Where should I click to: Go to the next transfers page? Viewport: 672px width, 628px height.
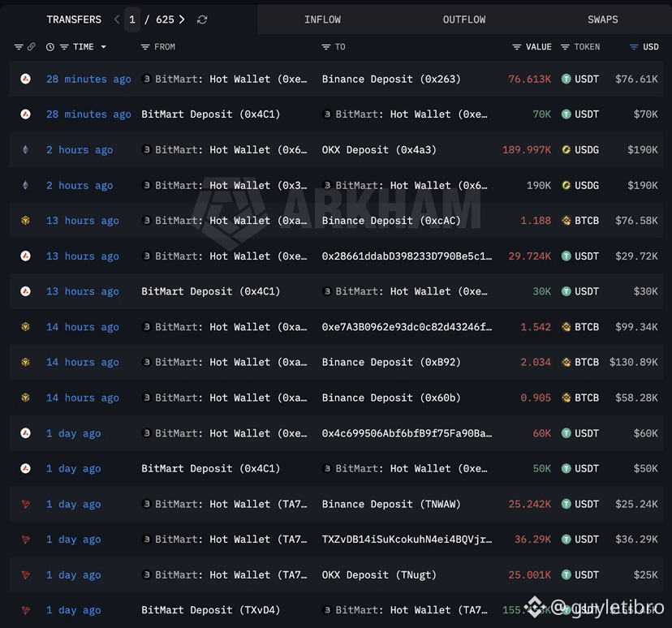click(182, 19)
